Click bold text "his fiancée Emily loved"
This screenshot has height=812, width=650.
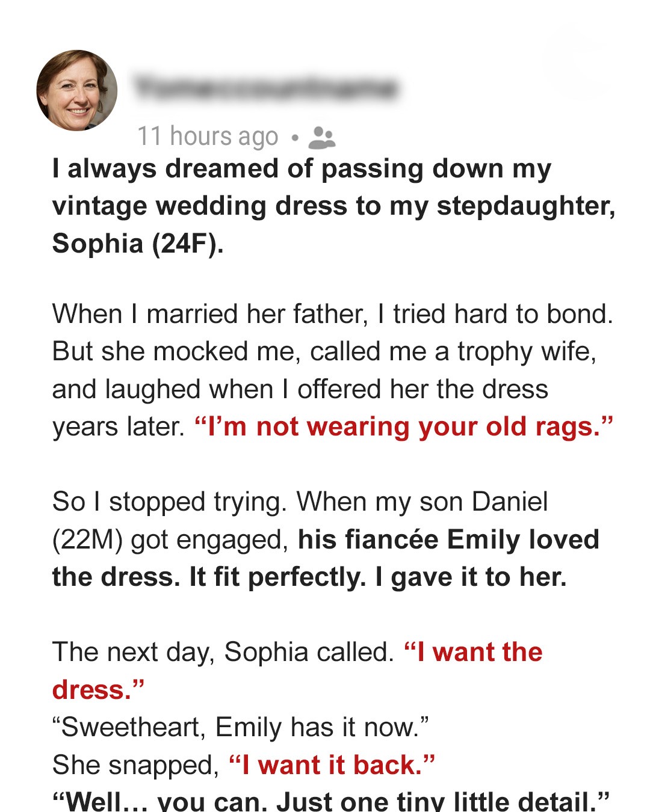point(448,540)
